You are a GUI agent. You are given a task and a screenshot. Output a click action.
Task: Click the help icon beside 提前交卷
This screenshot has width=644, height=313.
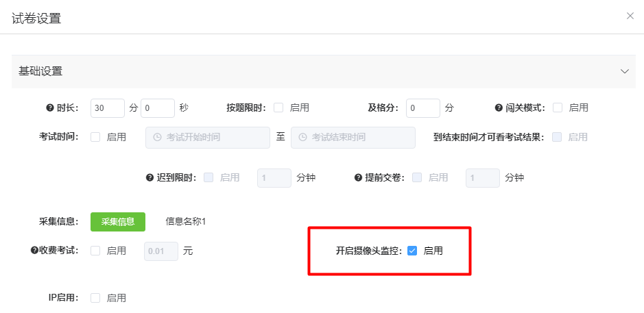point(358,177)
